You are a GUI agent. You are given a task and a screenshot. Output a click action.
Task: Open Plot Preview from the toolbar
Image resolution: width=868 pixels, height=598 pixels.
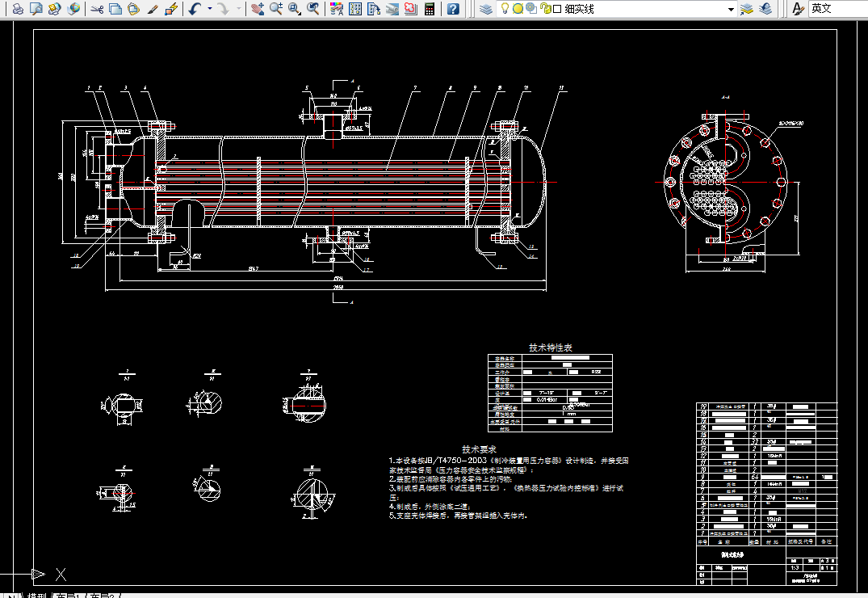[36, 9]
